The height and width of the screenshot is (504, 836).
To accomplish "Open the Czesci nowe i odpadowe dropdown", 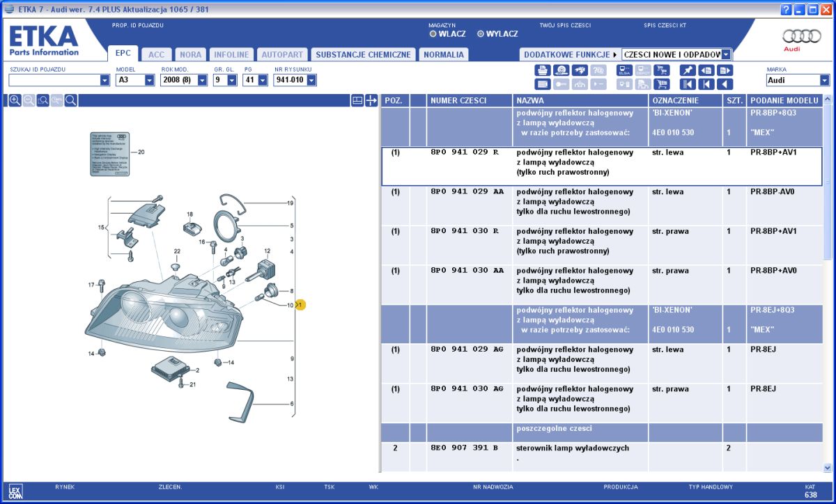I will tap(726, 54).
